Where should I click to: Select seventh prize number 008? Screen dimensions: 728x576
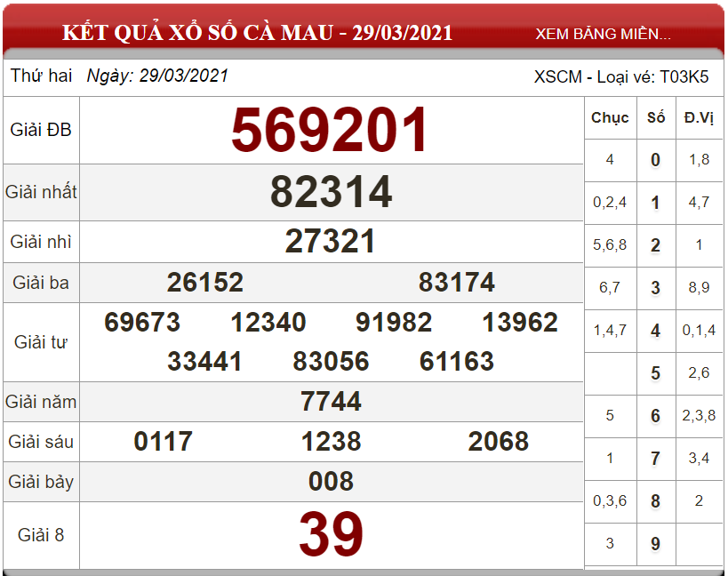click(x=331, y=481)
